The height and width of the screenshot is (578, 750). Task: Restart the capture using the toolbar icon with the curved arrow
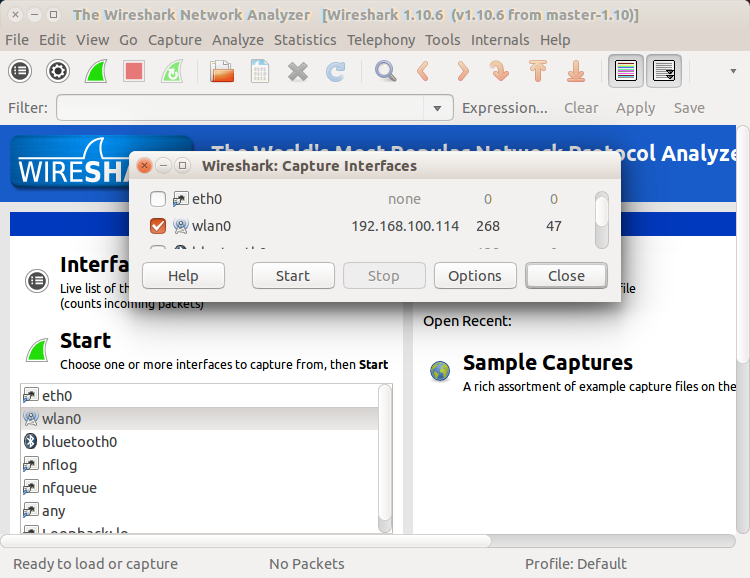coord(172,71)
